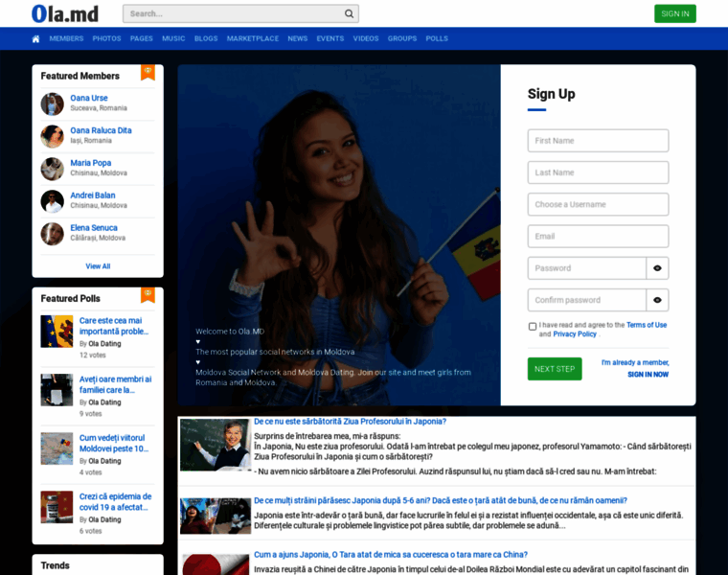Screen dimensions: 728x575
Task: Open poll 'Cum vedeți viitorul Moldovei'
Action: coord(114,443)
